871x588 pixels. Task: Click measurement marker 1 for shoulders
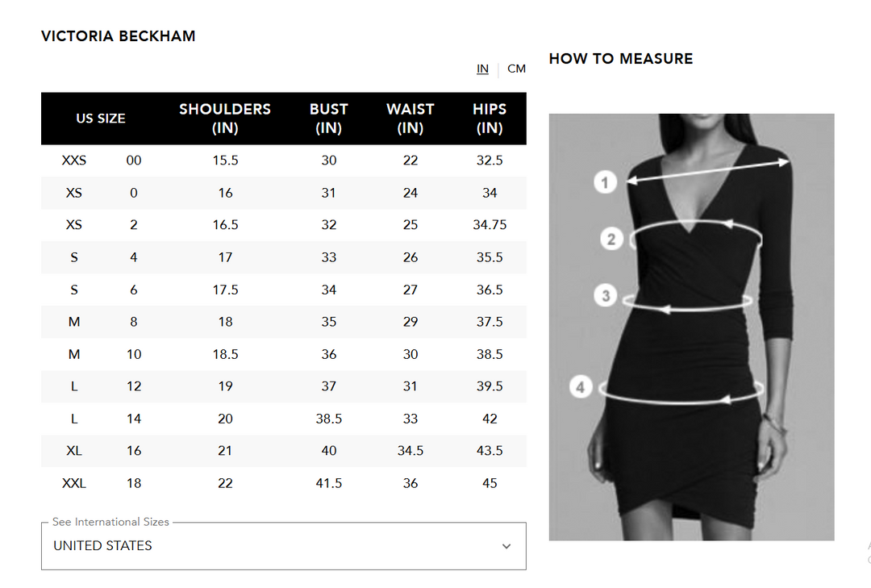[606, 182]
